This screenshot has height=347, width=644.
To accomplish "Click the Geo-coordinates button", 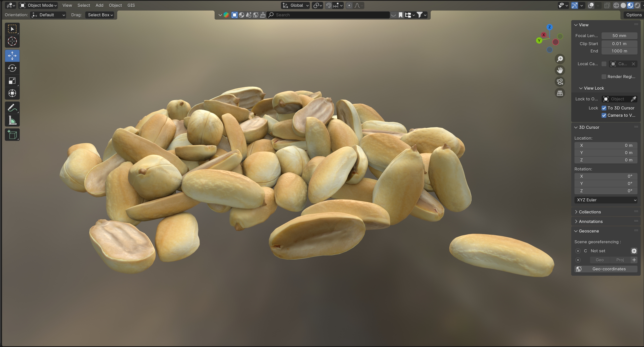I will click(x=606, y=269).
